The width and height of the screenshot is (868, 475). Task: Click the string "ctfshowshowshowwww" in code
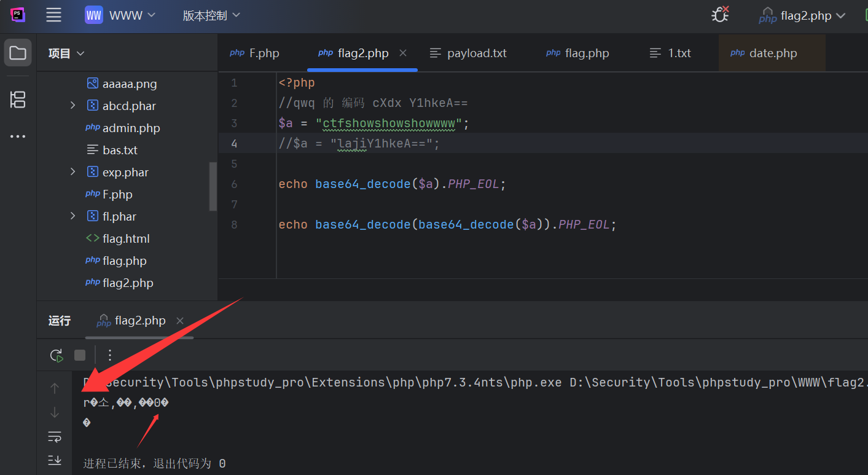[x=389, y=124]
